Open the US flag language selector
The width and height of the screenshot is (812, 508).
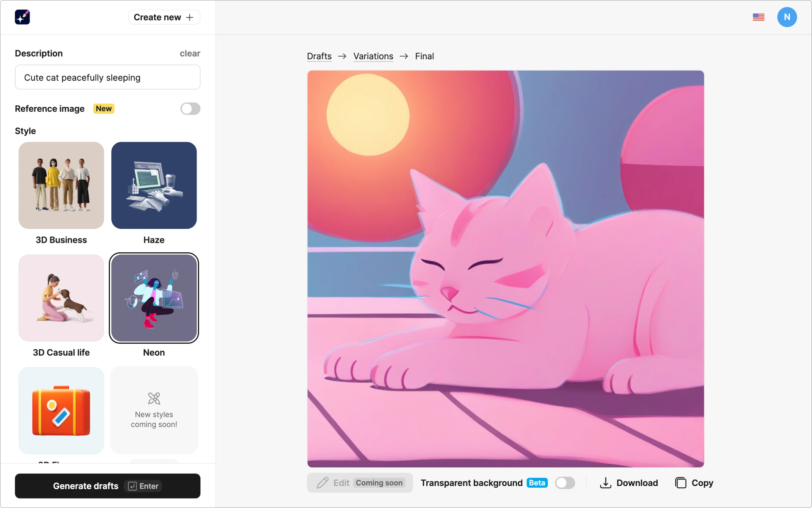(759, 17)
